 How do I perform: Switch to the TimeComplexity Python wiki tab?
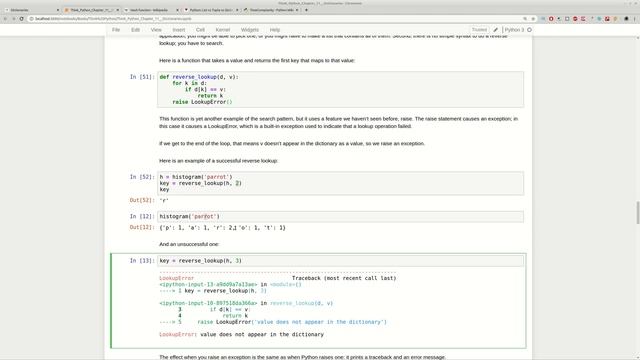click(x=270, y=10)
